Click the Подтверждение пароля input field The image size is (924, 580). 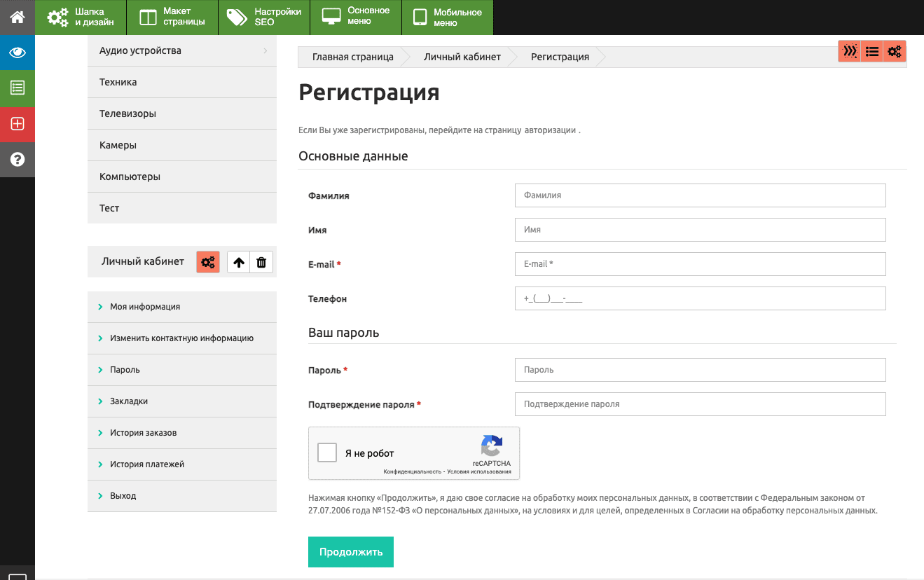pyautogui.click(x=701, y=404)
